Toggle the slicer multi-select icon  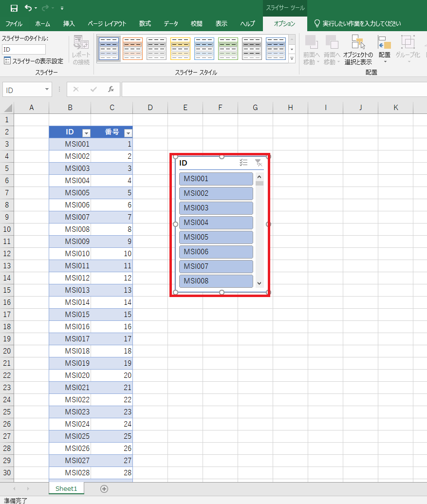click(243, 163)
